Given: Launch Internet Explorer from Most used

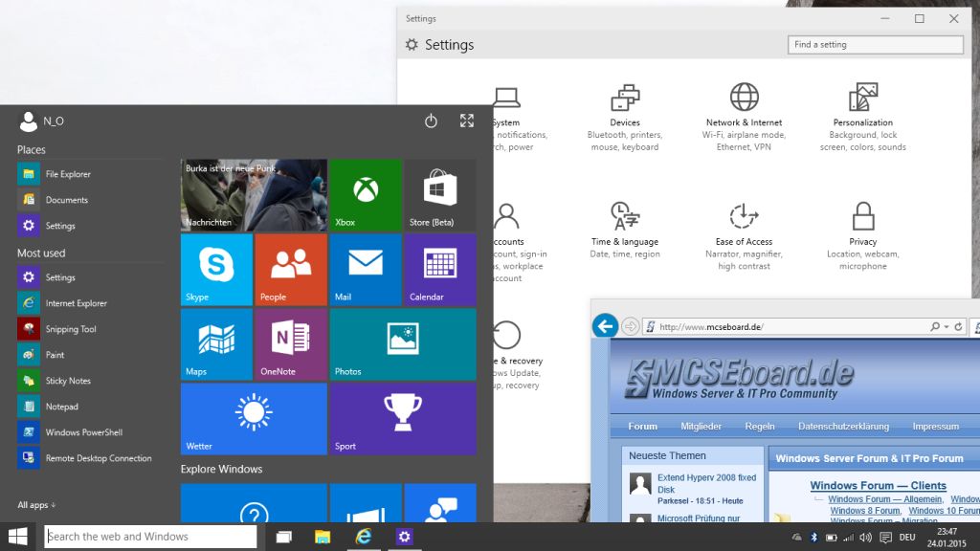Looking at the screenshot, I should tap(90, 303).
